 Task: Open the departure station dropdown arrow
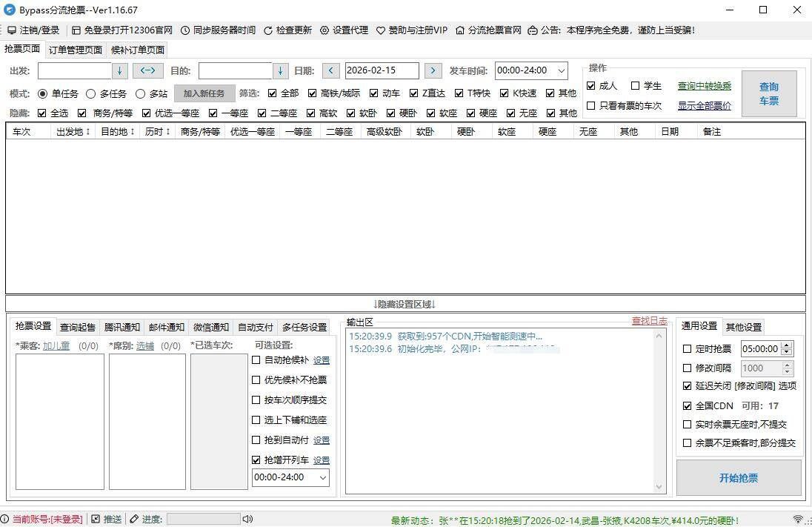click(119, 70)
